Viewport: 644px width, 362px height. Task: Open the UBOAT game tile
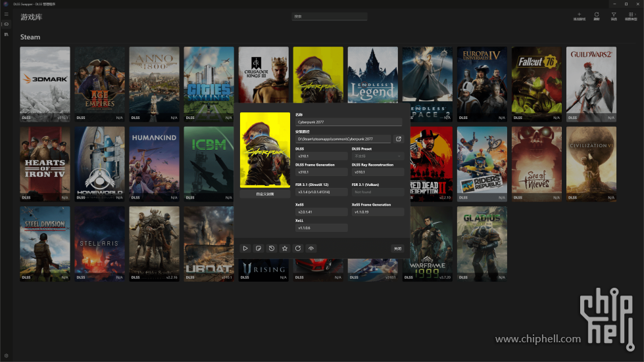pyautogui.click(x=209, y=244)
